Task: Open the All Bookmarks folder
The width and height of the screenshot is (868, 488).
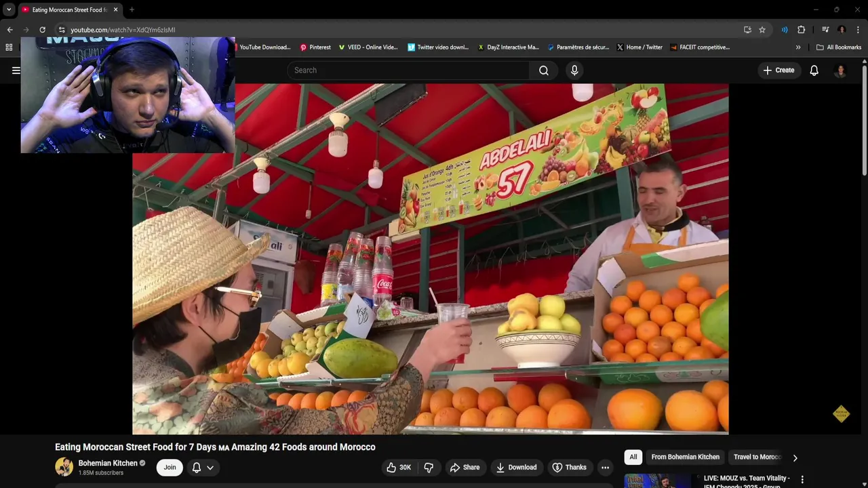Action: (x=839, y=47)
